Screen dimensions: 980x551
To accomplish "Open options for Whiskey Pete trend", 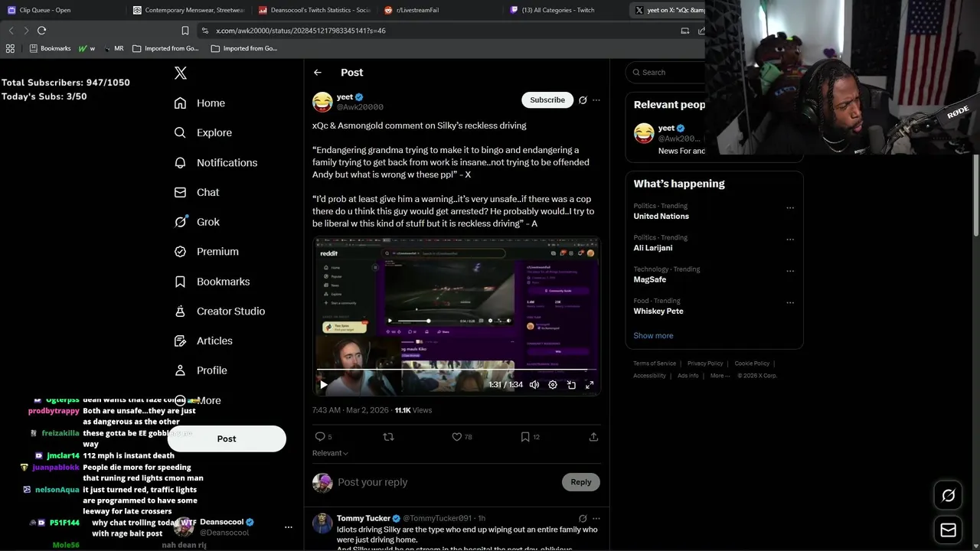I will (x=790, y=303).
